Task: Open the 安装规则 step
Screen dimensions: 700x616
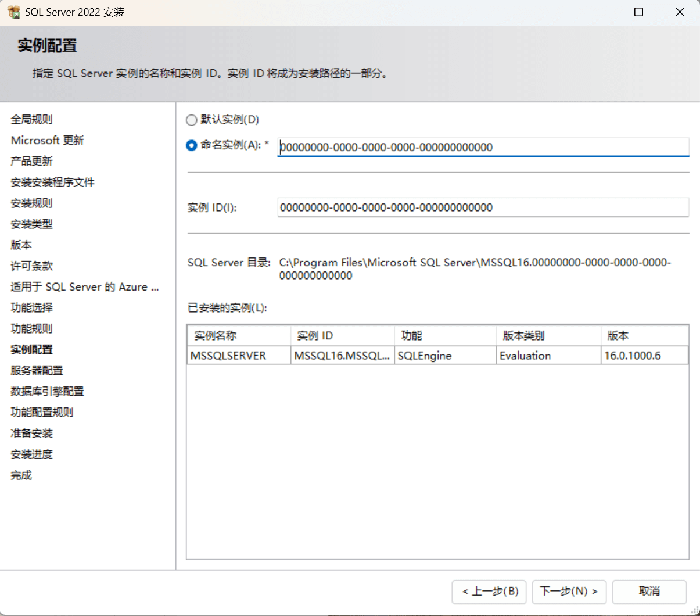Action: click(31, 203)
